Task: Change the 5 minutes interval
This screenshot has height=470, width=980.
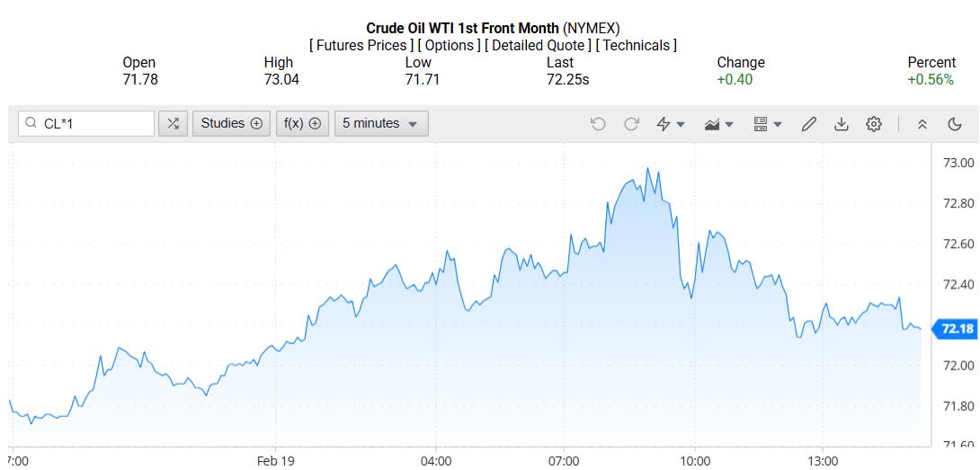Action: (381, 124)
